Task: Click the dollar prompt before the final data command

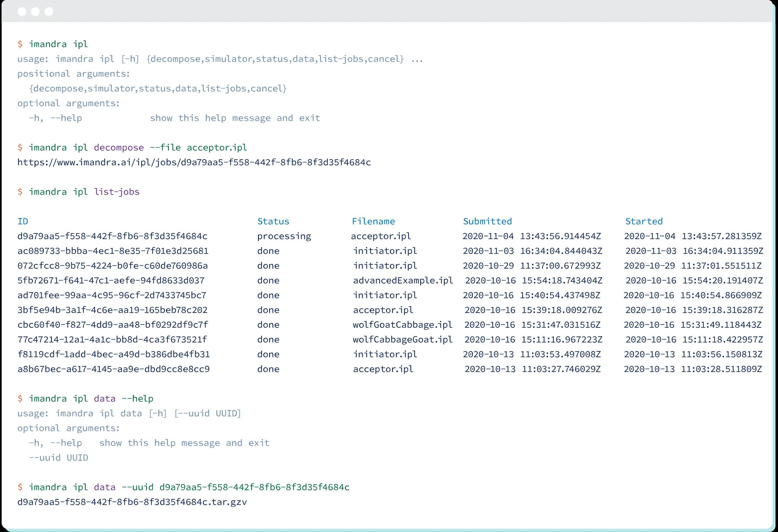Action: pyautogui.click(x=20, y=487)
